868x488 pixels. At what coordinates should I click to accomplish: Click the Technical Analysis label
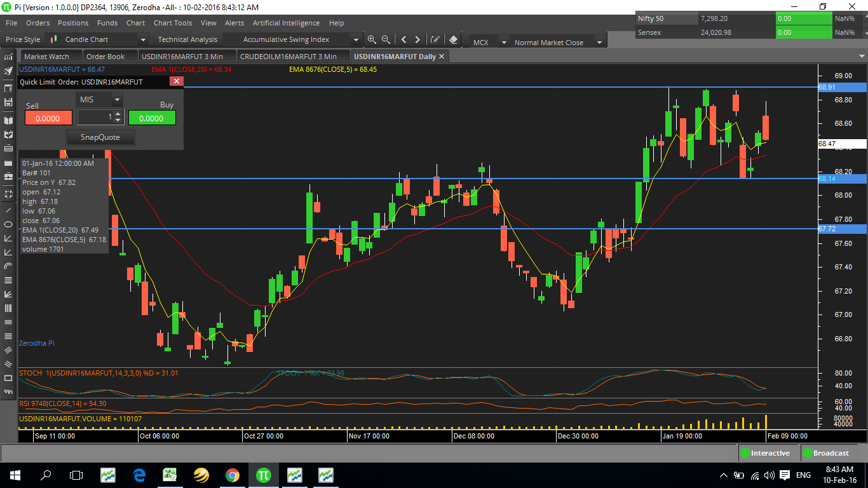187,39
